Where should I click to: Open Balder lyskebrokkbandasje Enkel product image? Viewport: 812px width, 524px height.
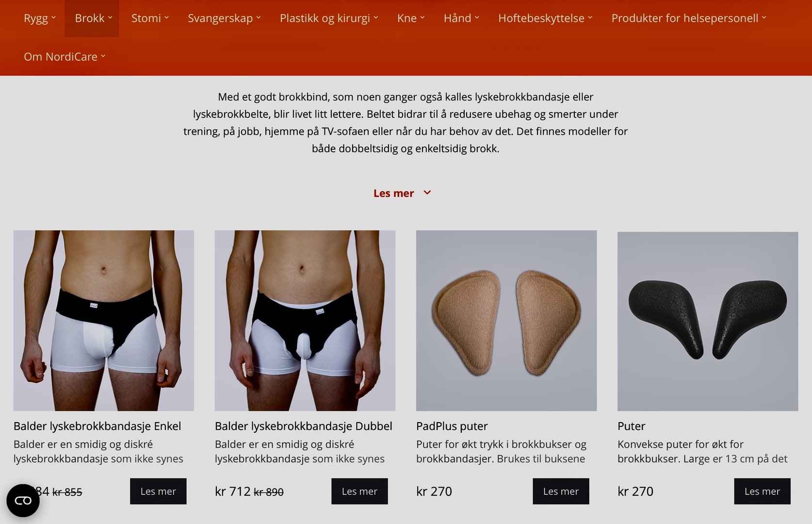pos(104,321)
